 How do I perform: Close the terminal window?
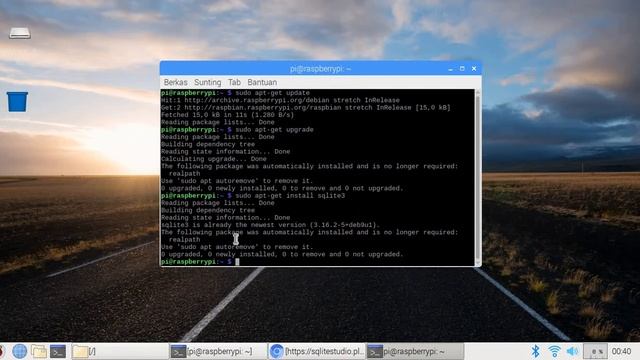coord(474,69)
